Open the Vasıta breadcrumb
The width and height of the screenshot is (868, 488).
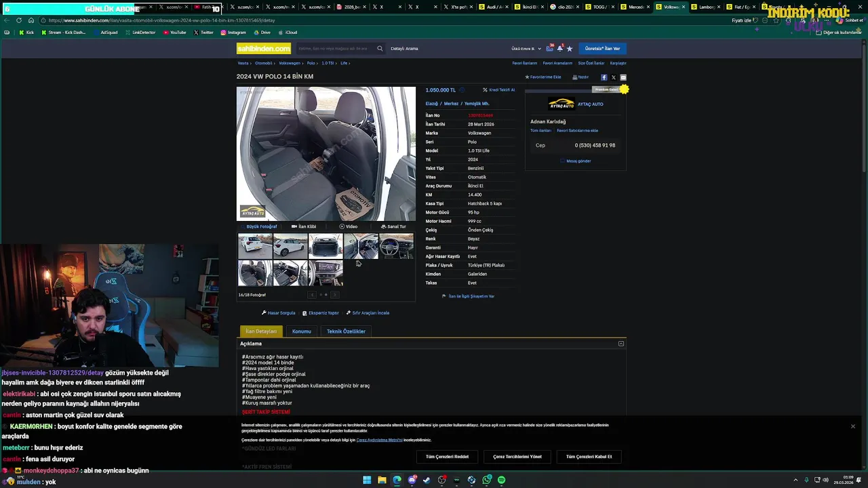coord(243,63)
